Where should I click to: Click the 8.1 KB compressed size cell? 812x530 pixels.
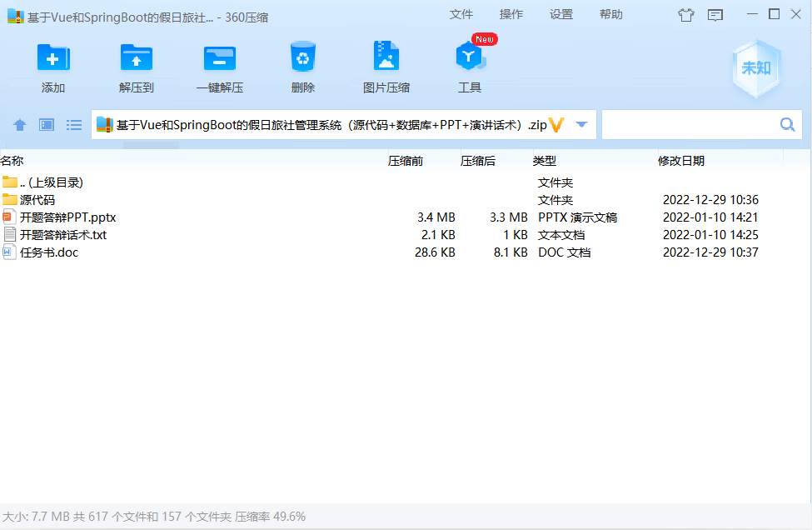pos(511,252)
